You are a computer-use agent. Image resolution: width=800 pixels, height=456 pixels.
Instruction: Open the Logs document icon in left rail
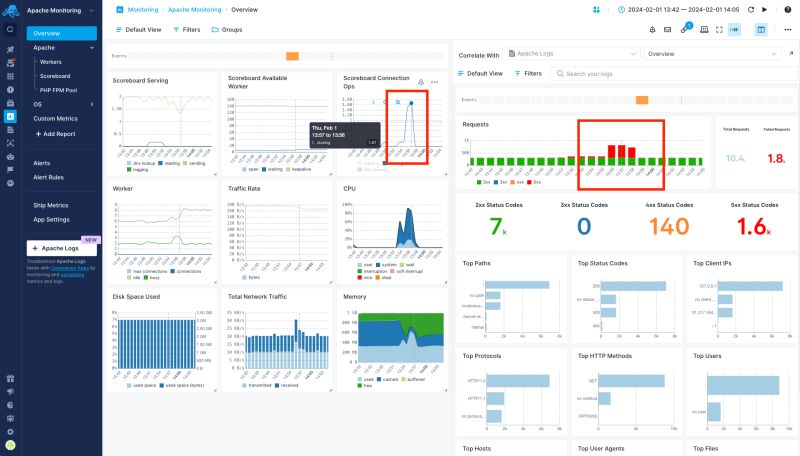[10, 130]
